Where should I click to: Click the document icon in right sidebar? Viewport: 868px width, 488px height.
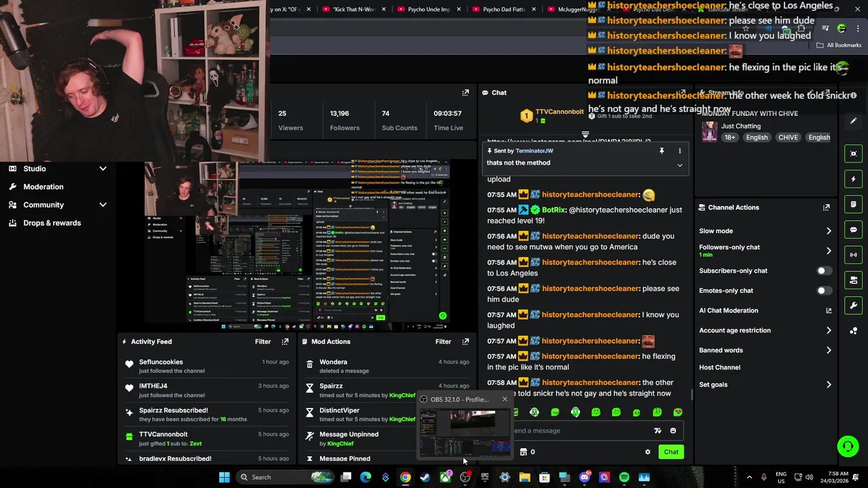(x=854, y=204)
